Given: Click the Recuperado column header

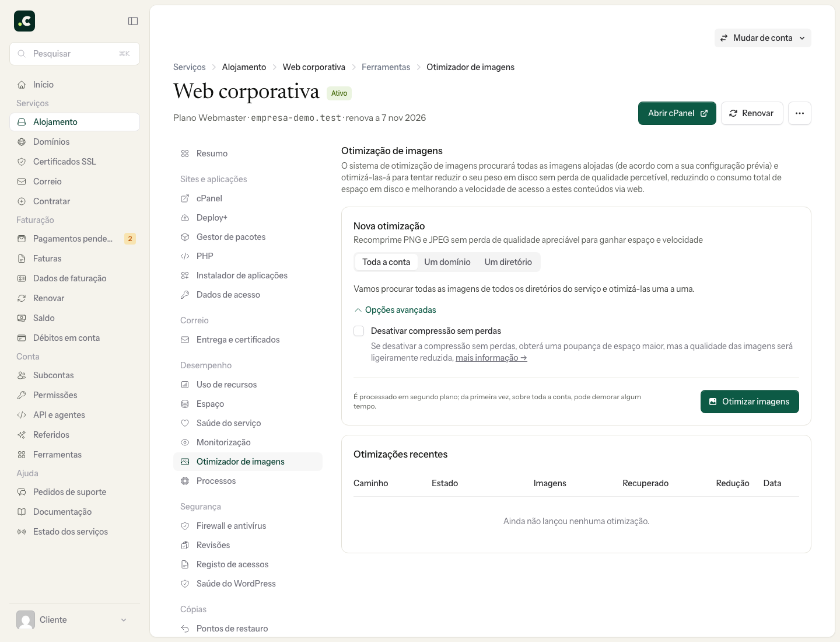Looking at the screenshot, I should 645,483.
